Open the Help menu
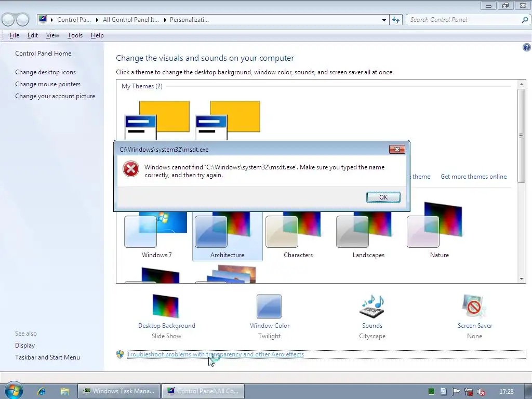The width and height of the screenshot is (532, 399). click(97, 35)
